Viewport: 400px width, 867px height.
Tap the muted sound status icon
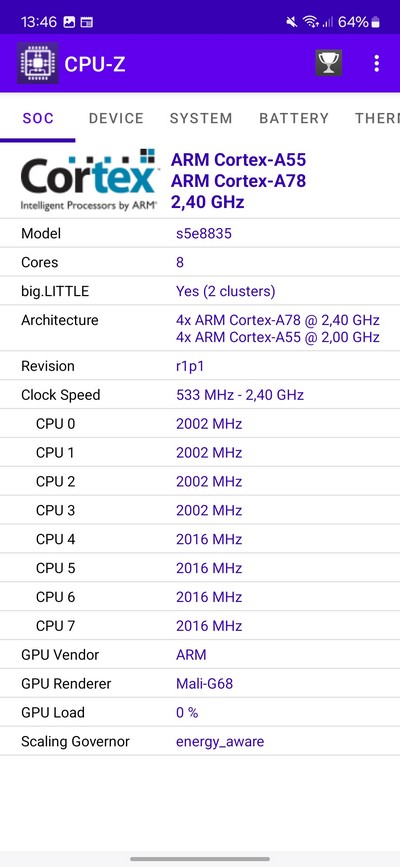(x=292, y=22)
